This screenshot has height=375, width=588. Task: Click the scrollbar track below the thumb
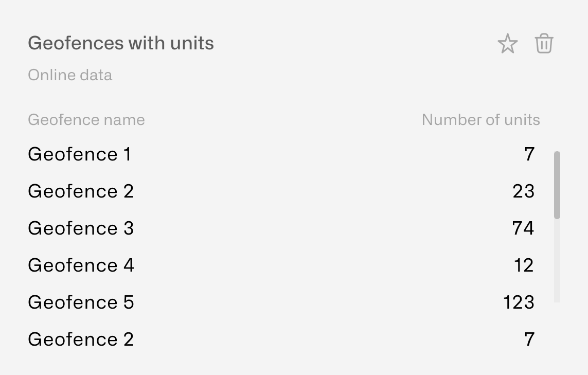click(557, 261)
